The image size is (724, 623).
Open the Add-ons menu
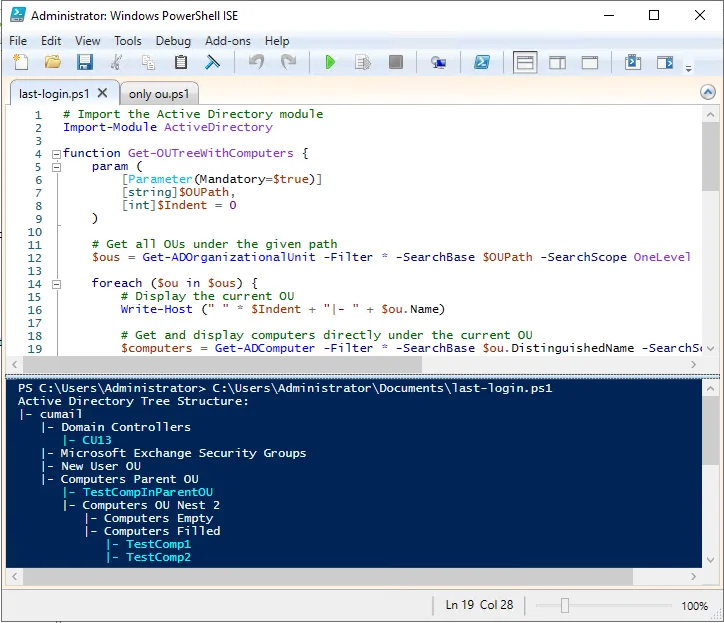coord(228,41)
